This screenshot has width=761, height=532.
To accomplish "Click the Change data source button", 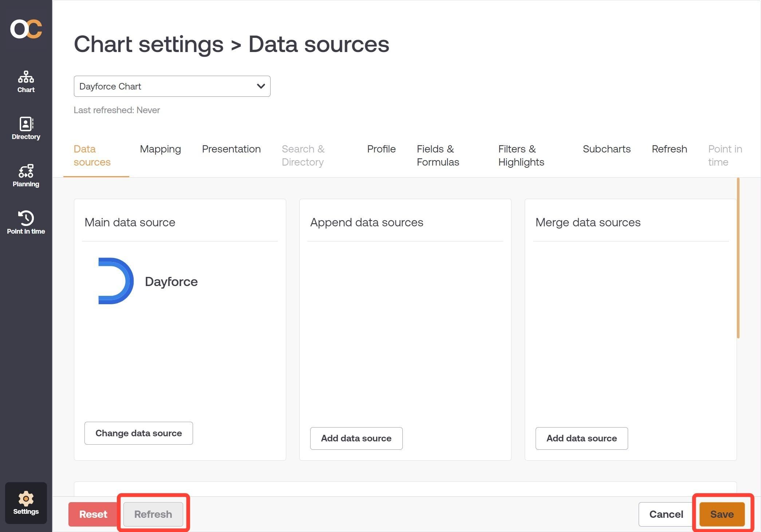I will pyautogui.click(x=139, y=433).
